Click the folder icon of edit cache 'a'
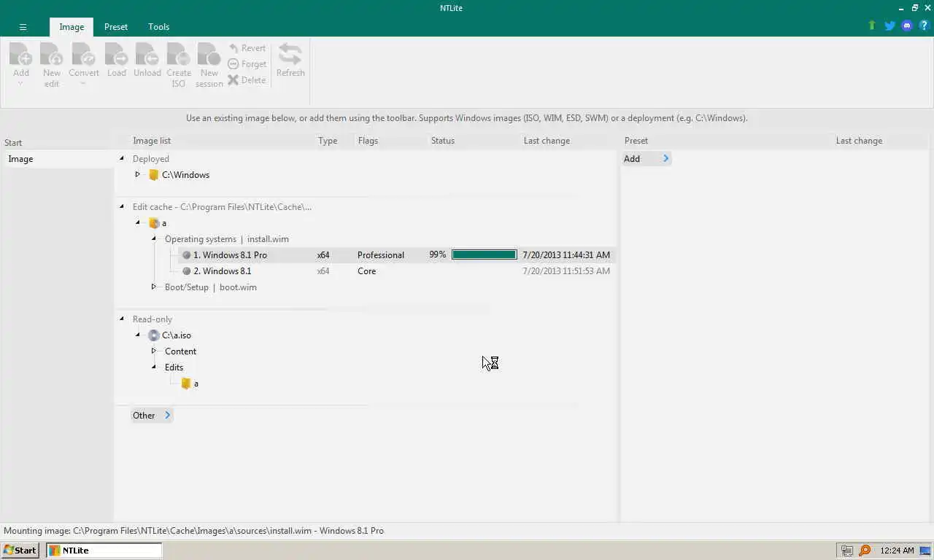Screen dimensions: 934x560 (x=154, y=223)
